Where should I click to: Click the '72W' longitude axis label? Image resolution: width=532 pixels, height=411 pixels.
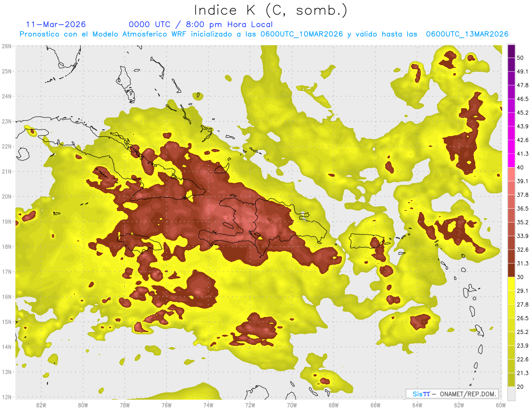click(x=250, y=405)
